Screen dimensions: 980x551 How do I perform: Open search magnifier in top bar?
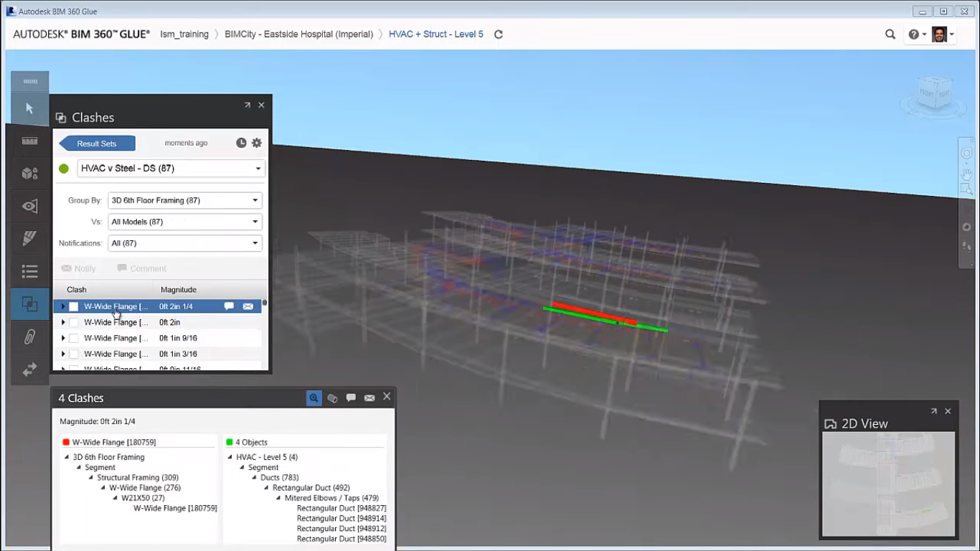[890, 34]
